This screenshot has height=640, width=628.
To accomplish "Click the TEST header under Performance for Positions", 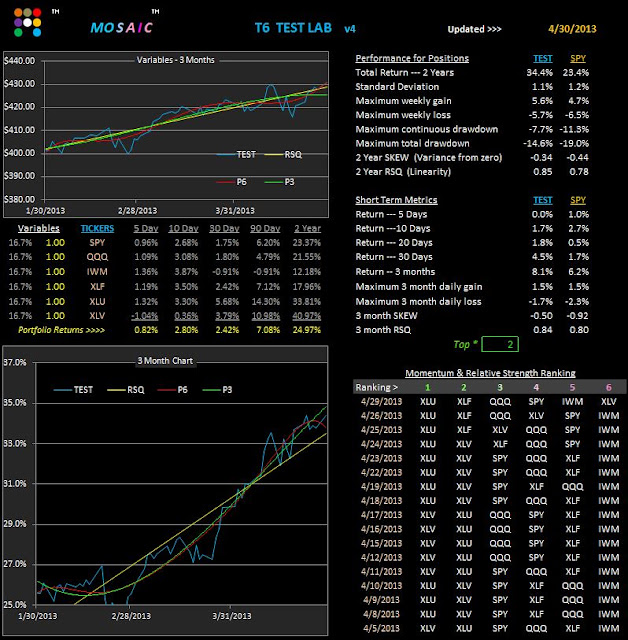I will pyautogui.click(x=543, y=58).
